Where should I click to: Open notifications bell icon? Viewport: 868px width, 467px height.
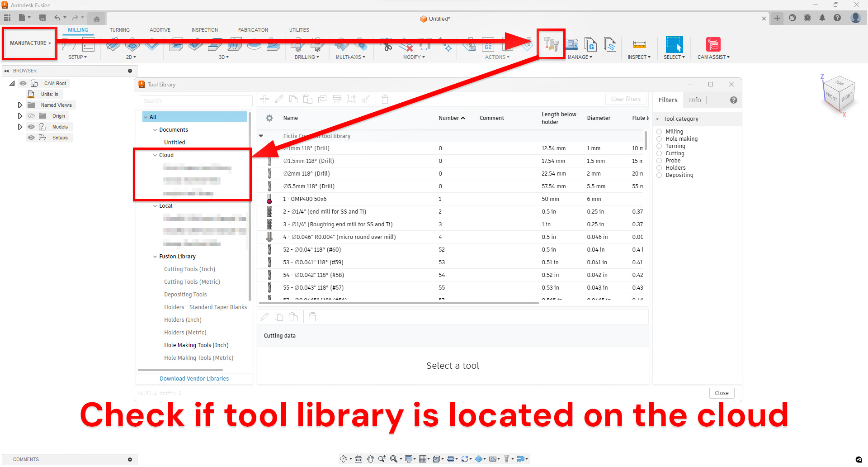coord(822,18)
